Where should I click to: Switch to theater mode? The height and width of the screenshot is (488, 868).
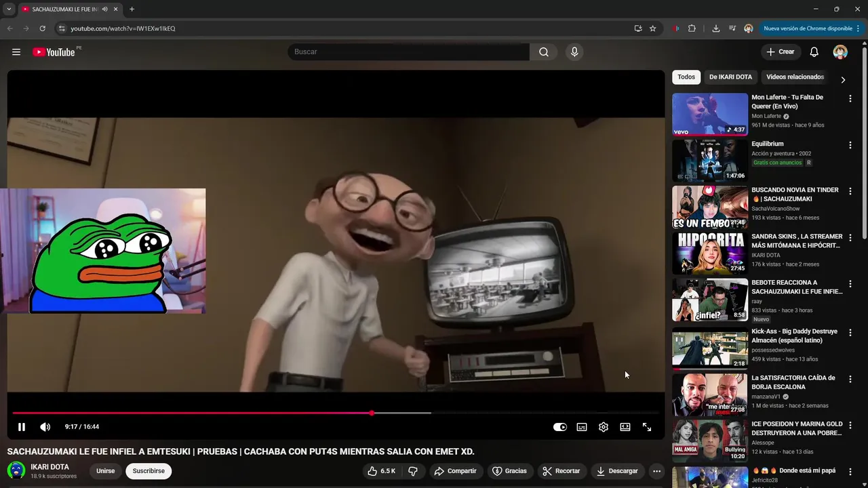tap(625, 427)
